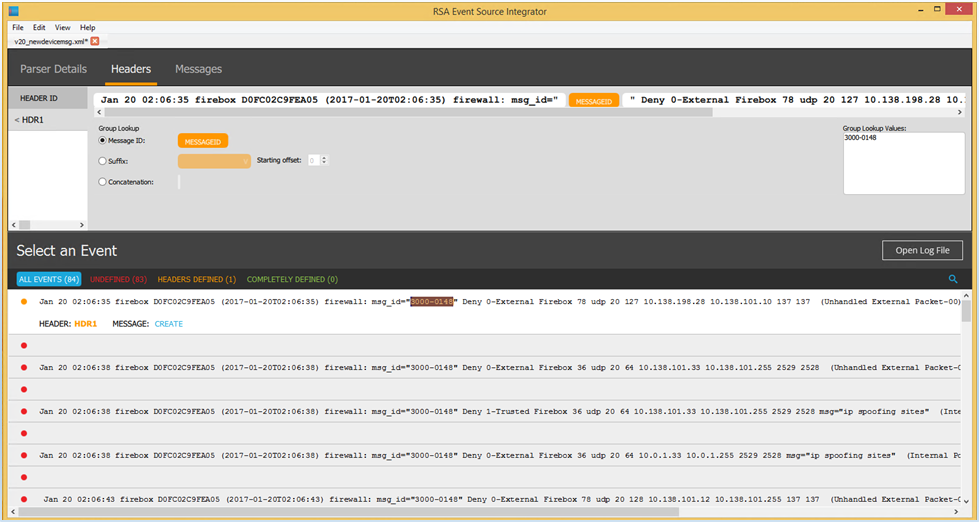Click the events list left scroll arrow
This screenshot has height=522, width=979.
pyautogui.click(x=14, y=512)
